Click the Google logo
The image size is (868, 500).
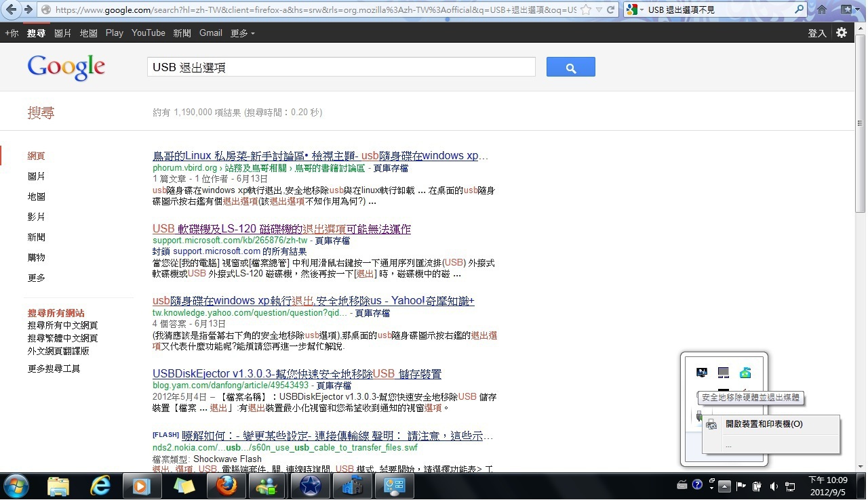(66, 68)
